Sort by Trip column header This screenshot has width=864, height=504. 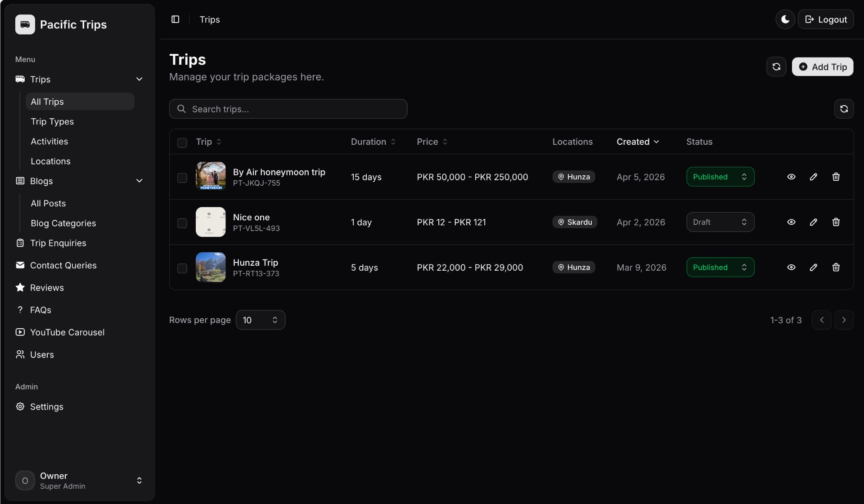pos(208,142)
